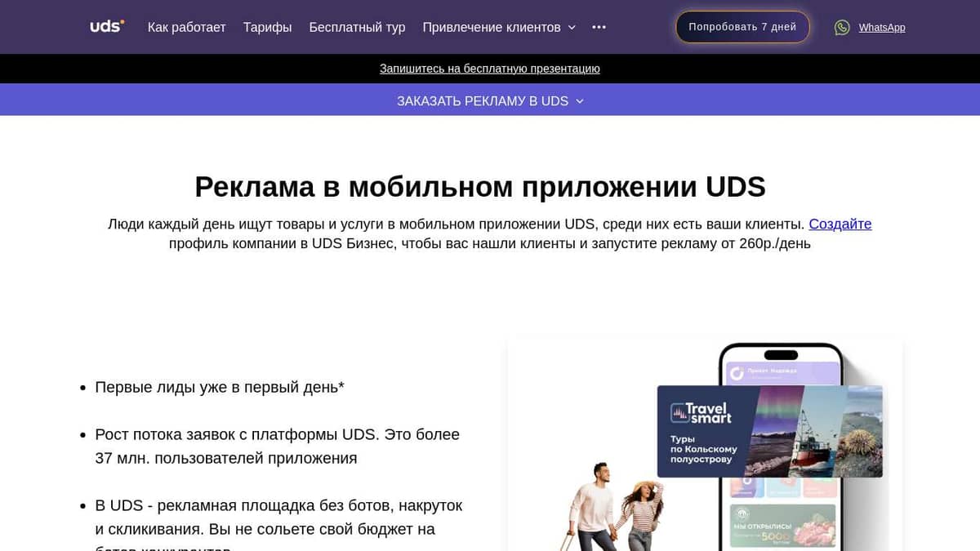Click the Попробовать 7 дней button

[742, 27]
